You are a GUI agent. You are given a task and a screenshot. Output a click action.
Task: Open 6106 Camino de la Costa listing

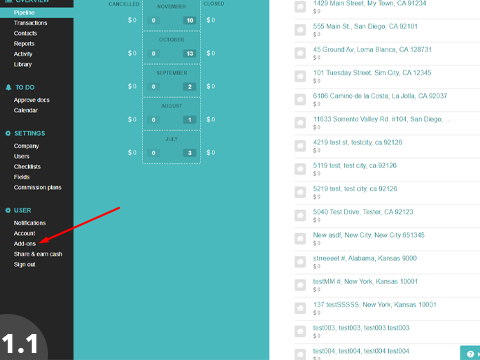pos(380,96)
